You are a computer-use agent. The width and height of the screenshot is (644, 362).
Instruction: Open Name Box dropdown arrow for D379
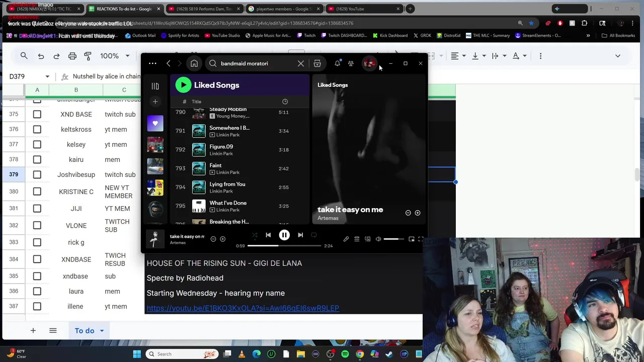47,76
